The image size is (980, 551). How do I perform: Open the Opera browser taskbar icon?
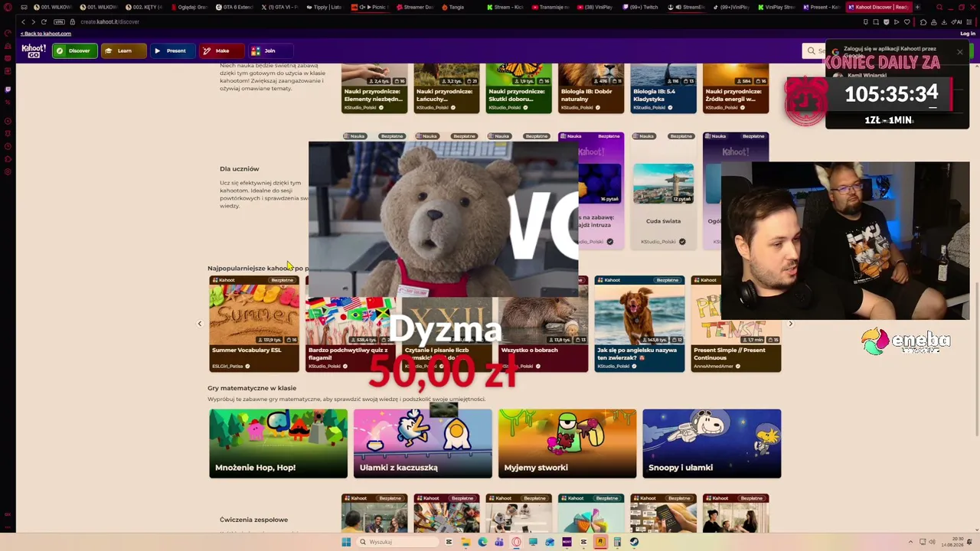point(516,542)
